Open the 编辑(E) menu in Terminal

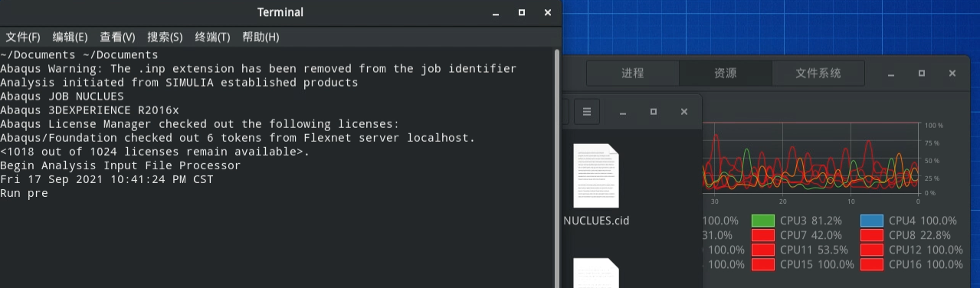click(x=70, y=37)
